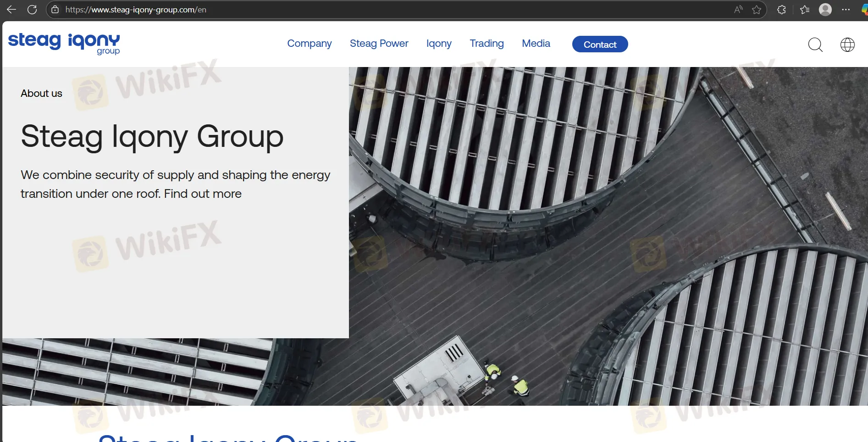Open the Steag Power menu item
This screenshot has width=868, height=442.
point(379,44)
